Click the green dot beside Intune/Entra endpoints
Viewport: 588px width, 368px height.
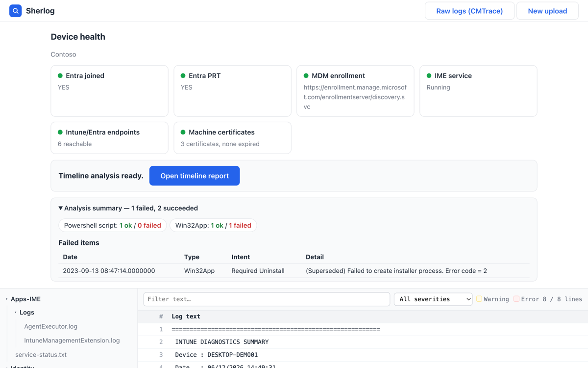[x=60, y=132]
